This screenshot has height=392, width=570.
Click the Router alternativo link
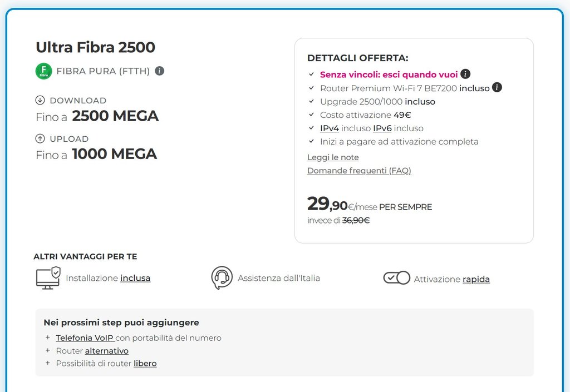pos(106,351)
